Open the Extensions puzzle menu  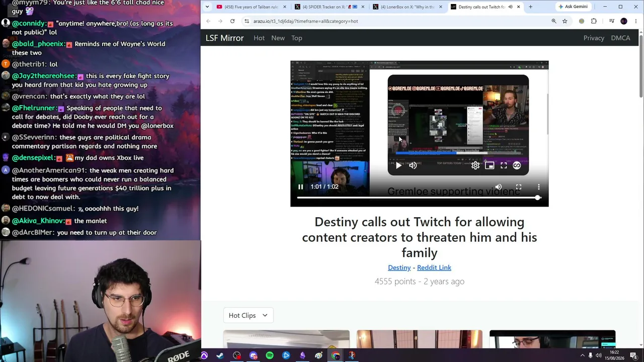pos(594,21)
